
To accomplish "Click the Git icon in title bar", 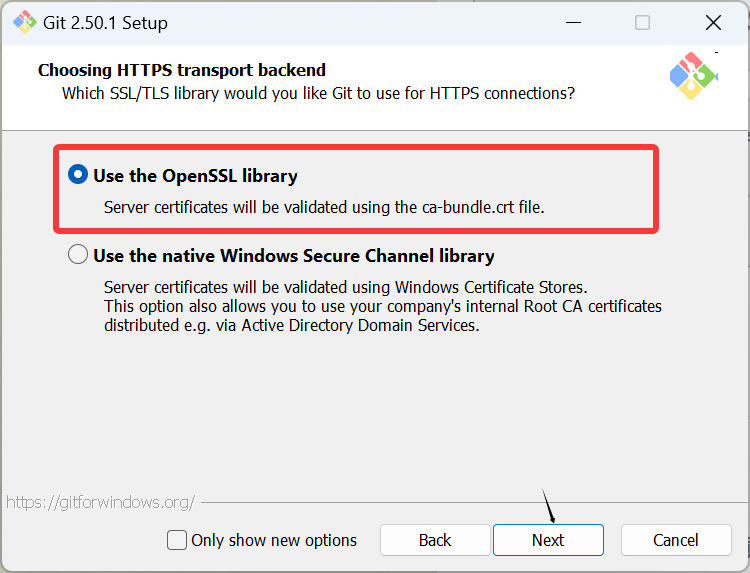I will point(25,22).
